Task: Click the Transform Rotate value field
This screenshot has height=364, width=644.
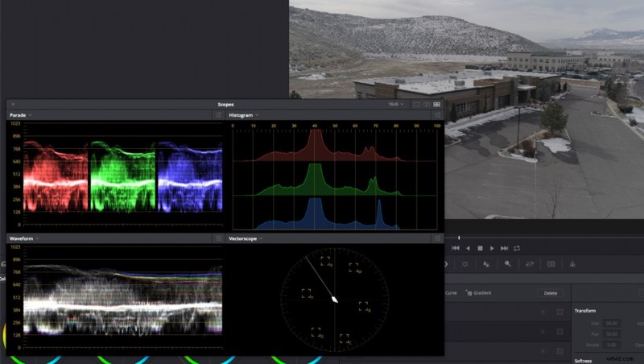Action: click(x=612, y=345)
